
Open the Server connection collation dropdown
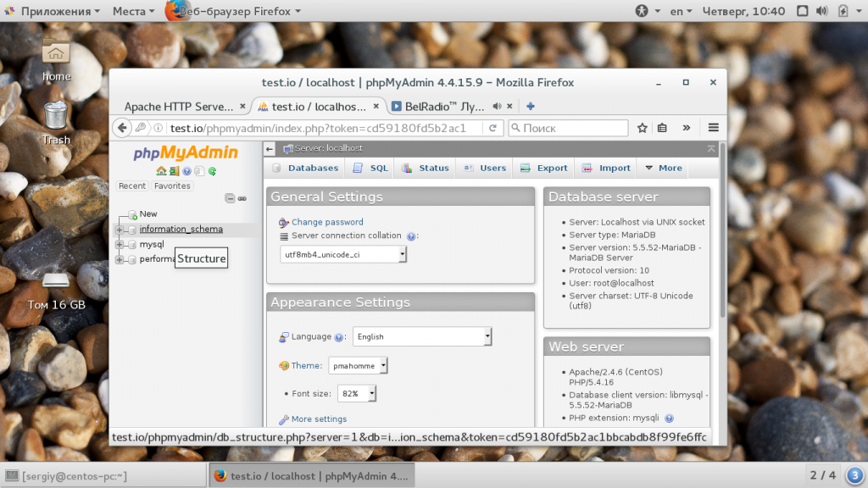pyautogui.click(x=343, y=254)
